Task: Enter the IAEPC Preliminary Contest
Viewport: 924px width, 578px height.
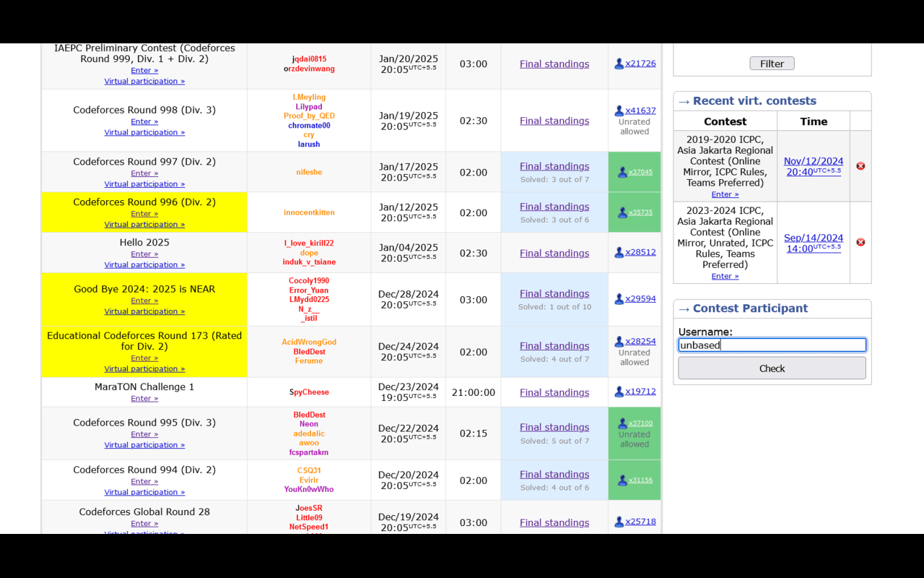Action: tap(144, 71)
